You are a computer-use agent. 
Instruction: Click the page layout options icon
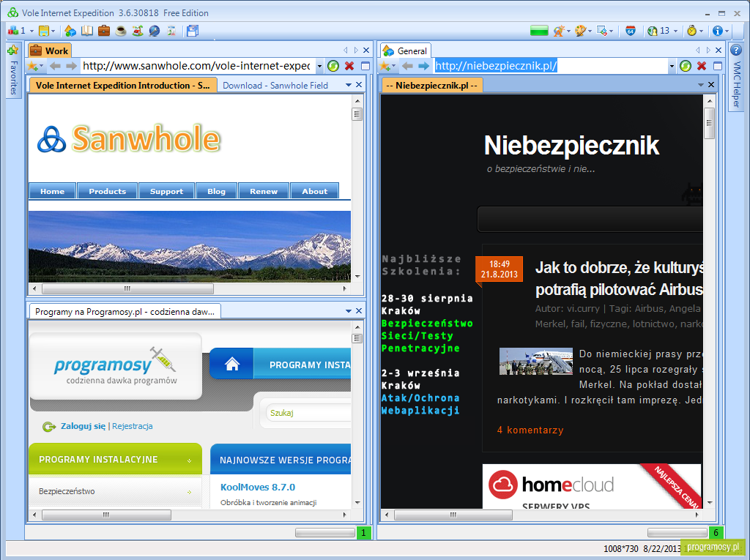[602, 31]
